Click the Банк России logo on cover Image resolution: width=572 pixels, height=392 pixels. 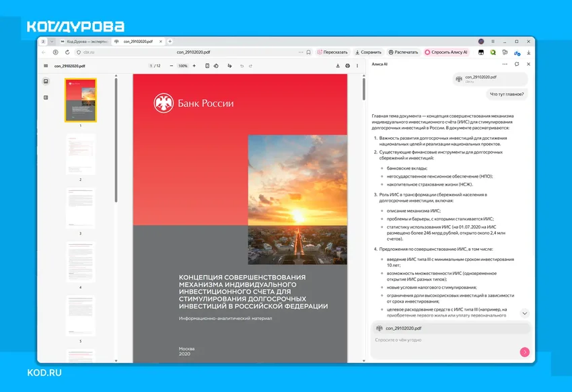[193, 103]
